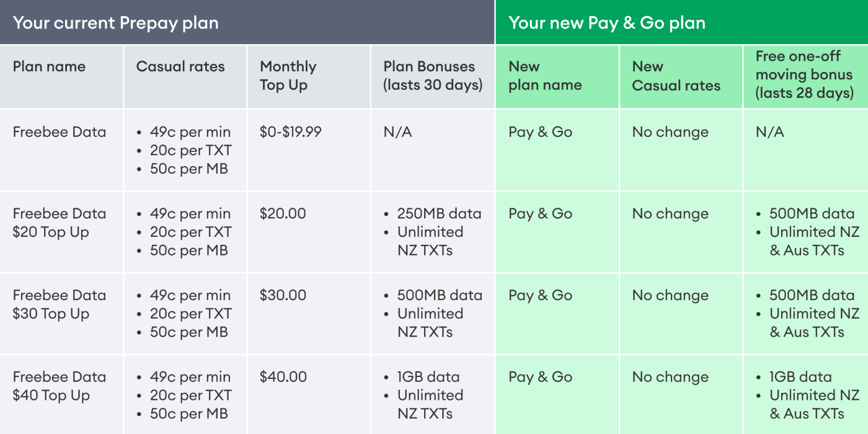Select the 'Freebee Data $30 Top Up' plan
This screenshot has height=434, width=868.
point(60,304)
